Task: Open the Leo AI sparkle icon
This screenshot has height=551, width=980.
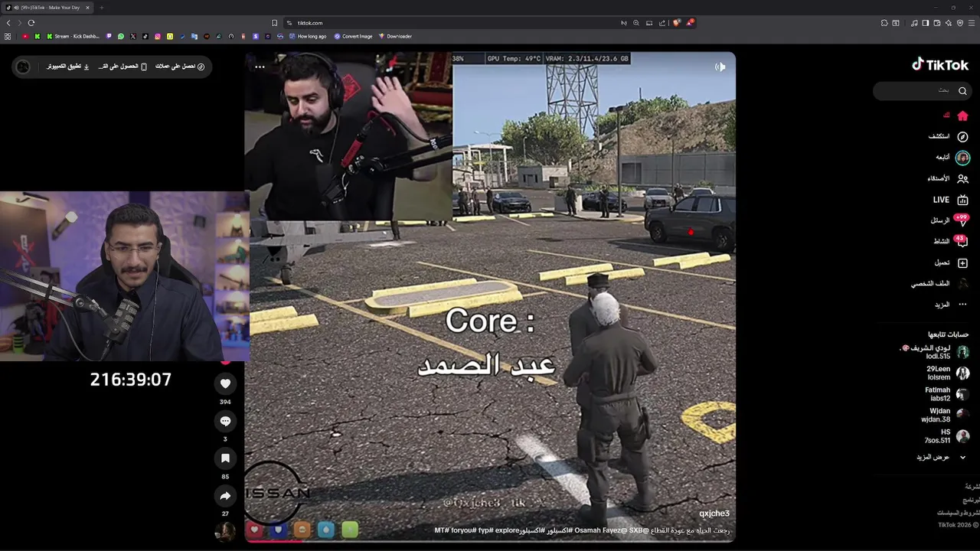Action: (949, 23)
